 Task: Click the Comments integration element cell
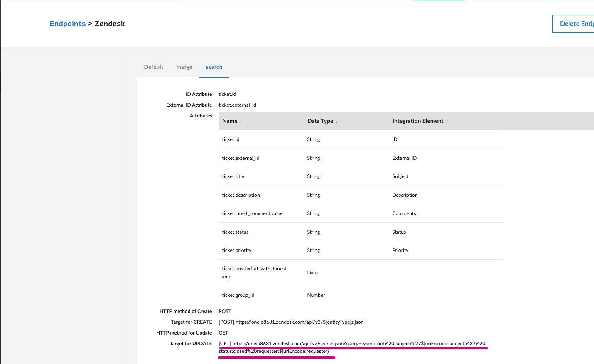404,213
